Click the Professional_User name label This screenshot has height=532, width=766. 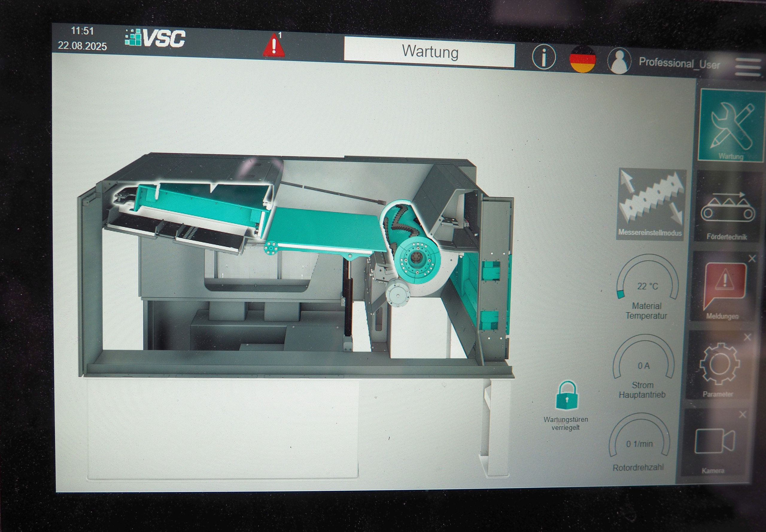point(679,63)
